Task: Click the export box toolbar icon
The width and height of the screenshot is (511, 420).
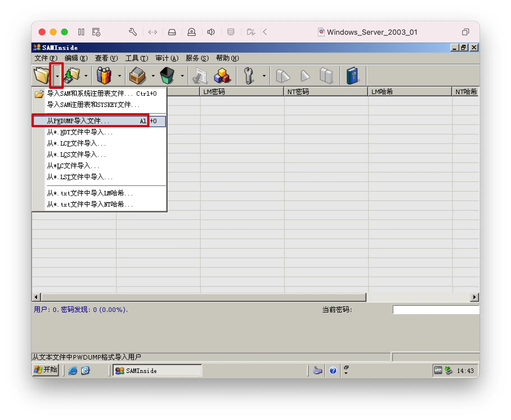Action: pyautogui.click(x=137, y=76)
